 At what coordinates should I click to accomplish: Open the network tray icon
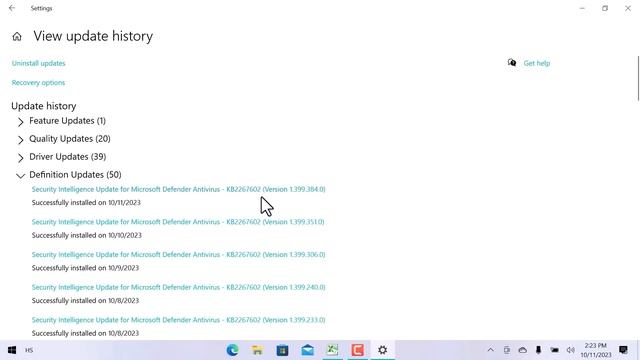tap(554, 350)
